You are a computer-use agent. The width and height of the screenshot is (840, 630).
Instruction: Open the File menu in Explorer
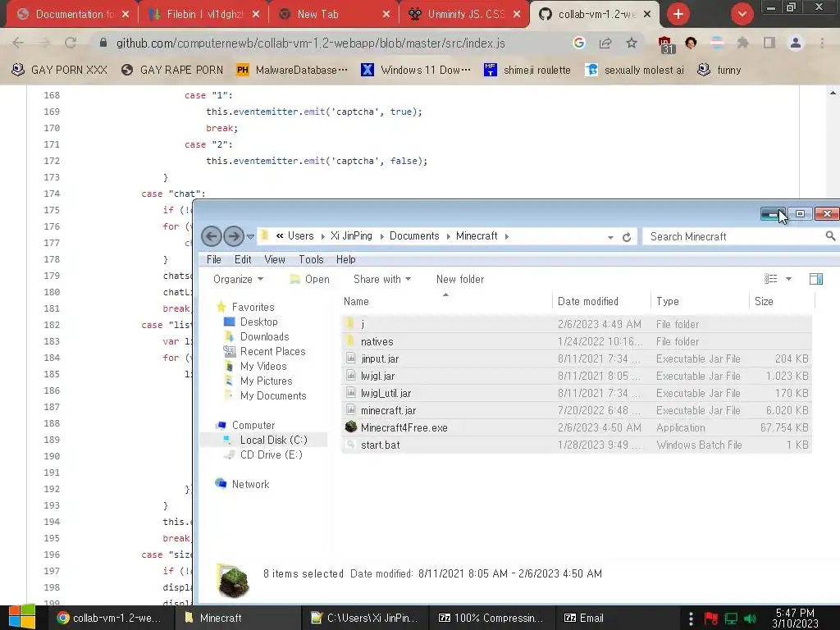click(x=214, y=259)
